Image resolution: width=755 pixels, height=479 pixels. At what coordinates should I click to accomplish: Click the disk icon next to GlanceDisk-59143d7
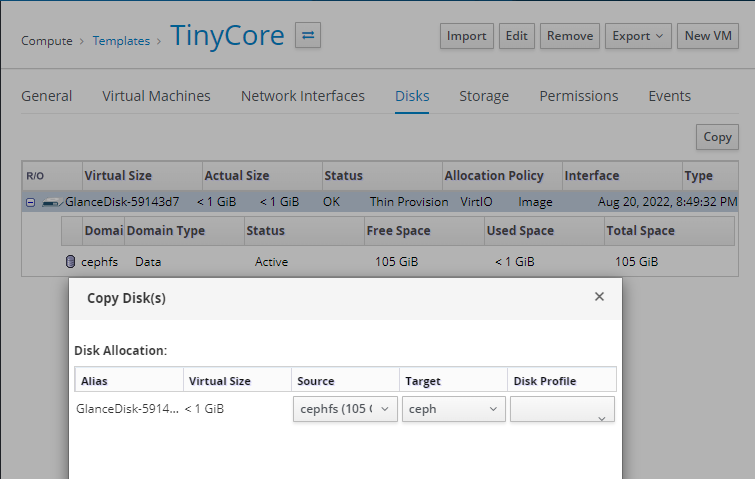point(53,202)
